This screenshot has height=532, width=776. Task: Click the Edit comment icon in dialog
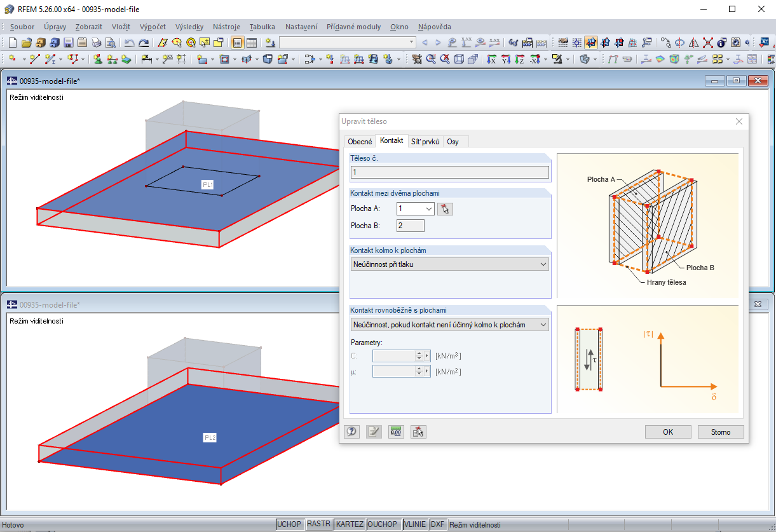pyautogui.click(x=374, y=432)
